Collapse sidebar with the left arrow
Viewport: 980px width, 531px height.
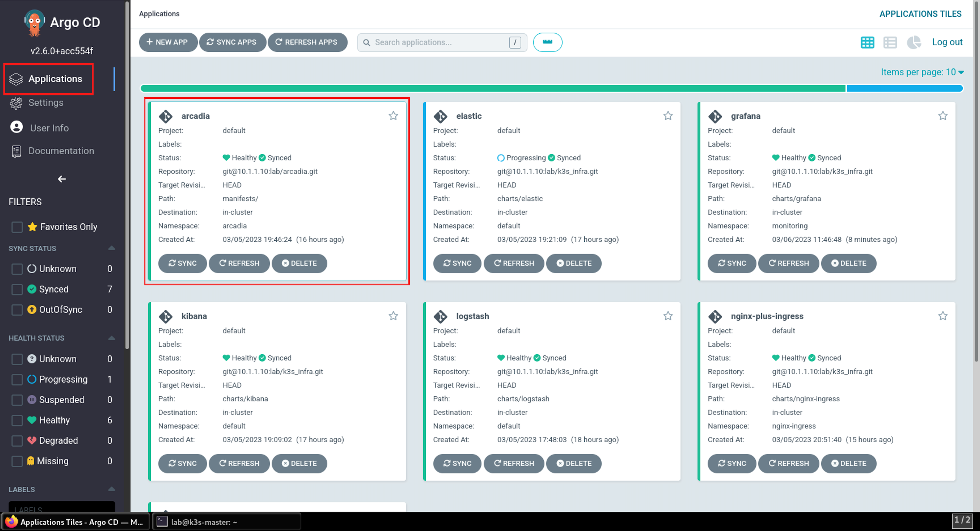click(62, 179)
